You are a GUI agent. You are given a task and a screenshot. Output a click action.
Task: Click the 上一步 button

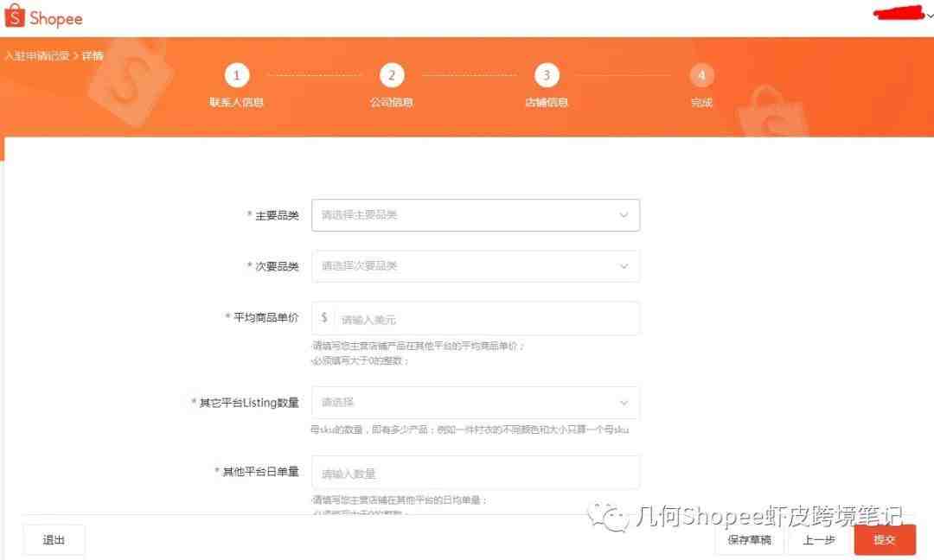818,540
